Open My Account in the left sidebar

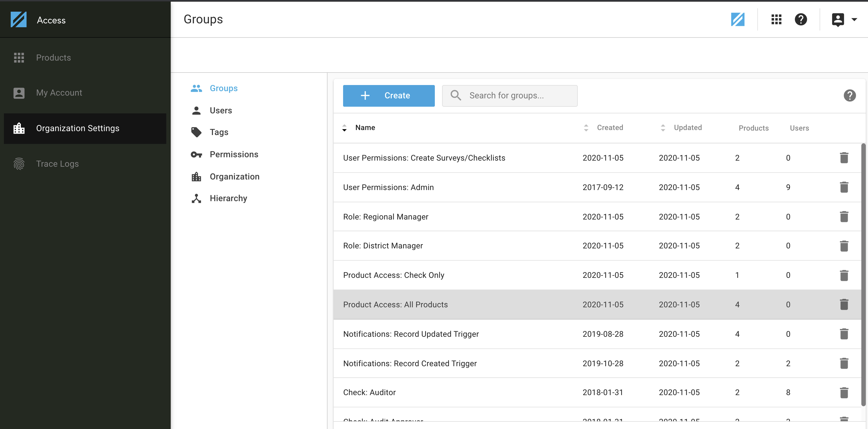(x=85, y=93)
